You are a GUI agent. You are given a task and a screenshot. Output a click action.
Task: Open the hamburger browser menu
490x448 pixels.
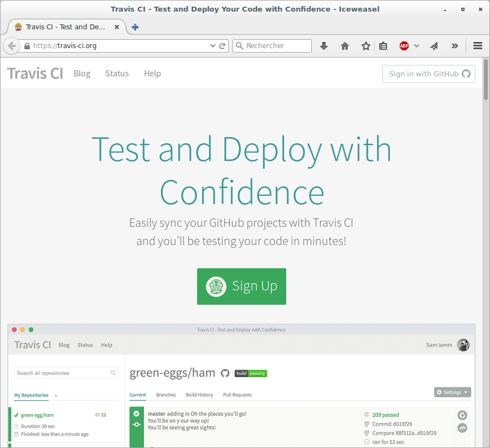point(477,46)
